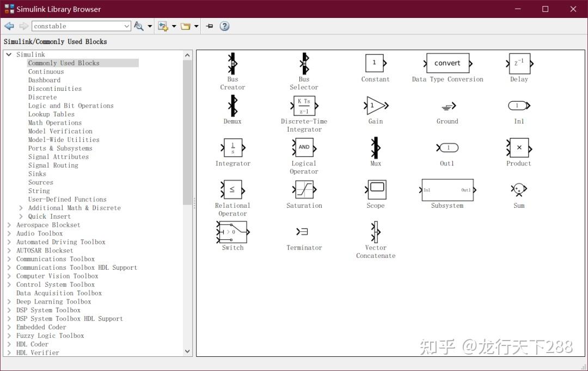Click the Terminator block

coord(304,232)
